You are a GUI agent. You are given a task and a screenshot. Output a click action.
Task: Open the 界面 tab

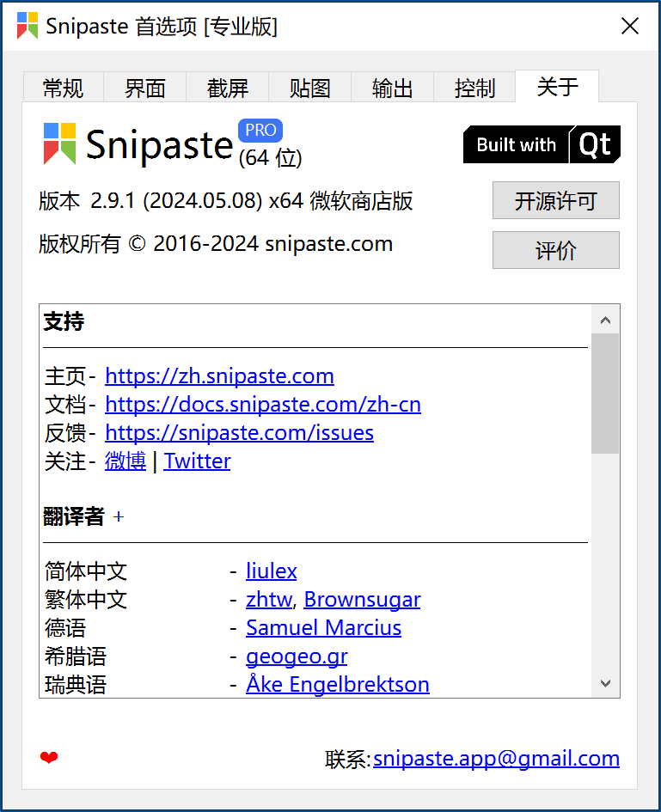coord(145,88)
